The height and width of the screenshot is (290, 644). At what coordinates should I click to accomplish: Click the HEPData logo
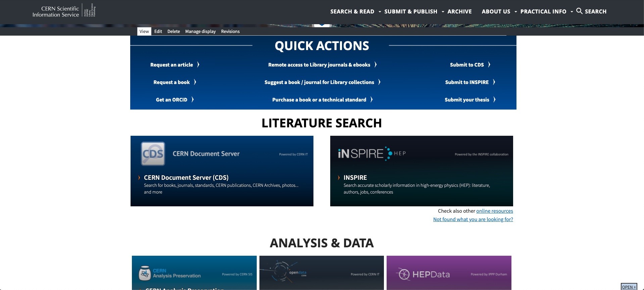coord(424,274)
